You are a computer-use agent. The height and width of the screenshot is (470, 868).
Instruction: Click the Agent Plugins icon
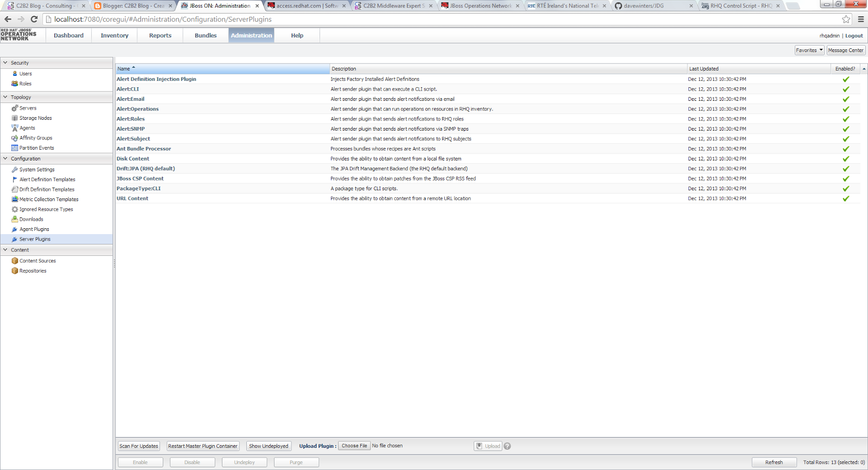pyautogui.click(x=15, y=229)
